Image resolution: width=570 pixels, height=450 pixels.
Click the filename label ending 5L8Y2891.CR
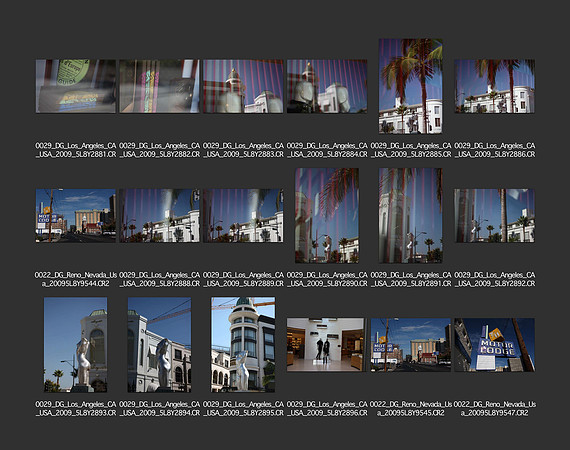coord(411,279)
